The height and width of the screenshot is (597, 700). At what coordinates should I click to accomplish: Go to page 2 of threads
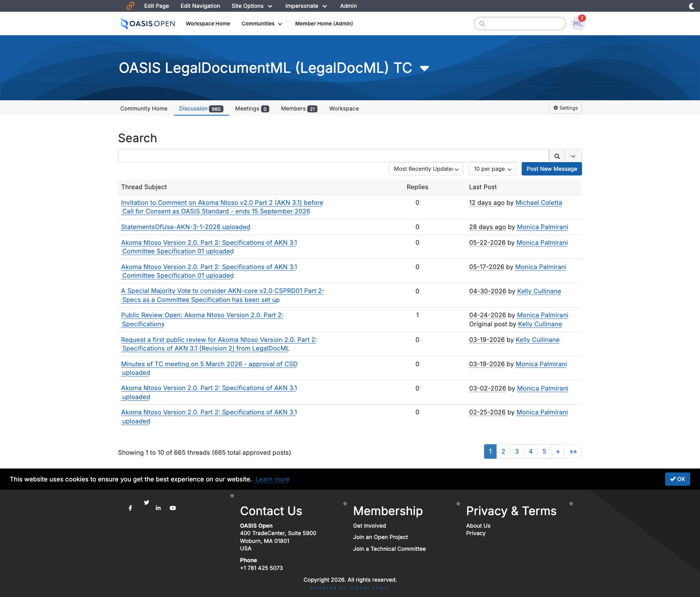point(503,451)
